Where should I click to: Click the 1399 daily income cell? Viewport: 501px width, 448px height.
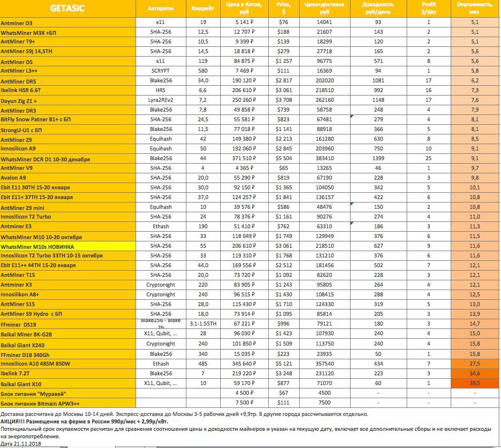378,158
